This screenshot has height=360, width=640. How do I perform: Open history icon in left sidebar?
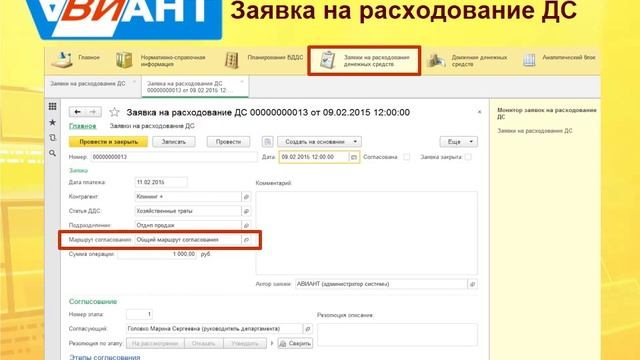pos(52,138)
